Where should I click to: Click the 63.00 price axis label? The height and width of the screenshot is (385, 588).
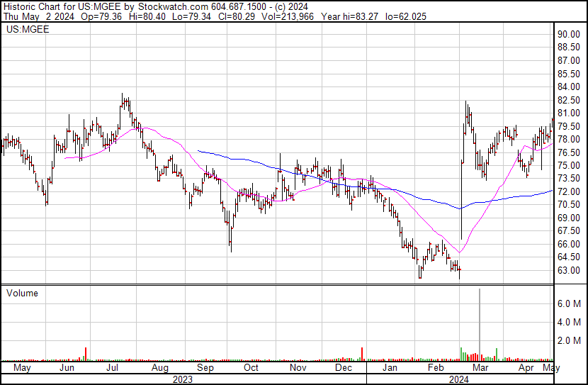(x=568, y=270)
